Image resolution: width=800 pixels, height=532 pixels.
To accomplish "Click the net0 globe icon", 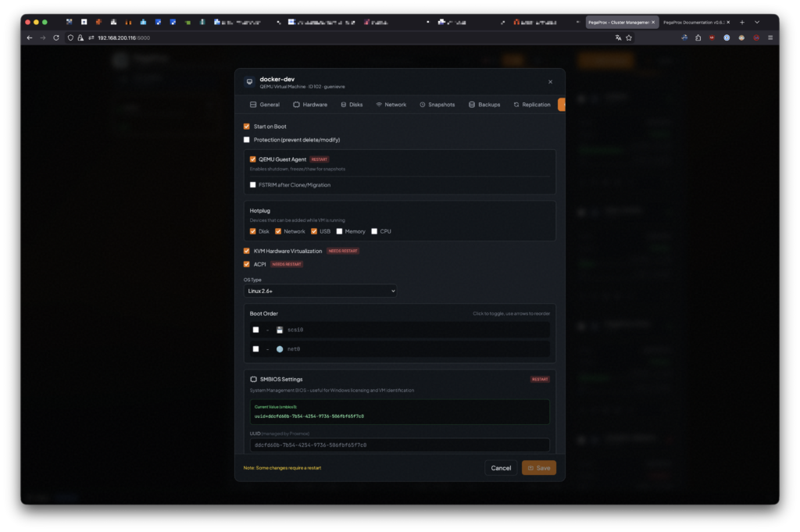I will (x=280, y=349).
